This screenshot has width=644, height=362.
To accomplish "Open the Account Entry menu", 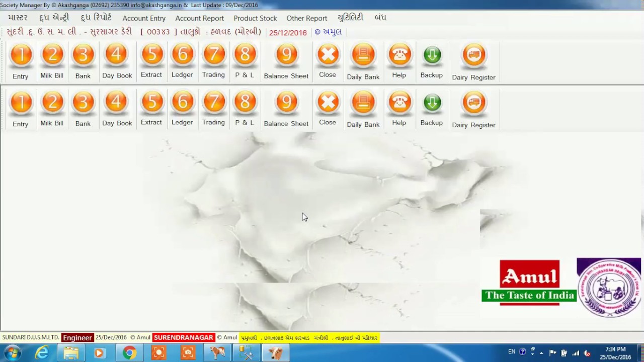I will pyautogui.click(x=144, y=18).
